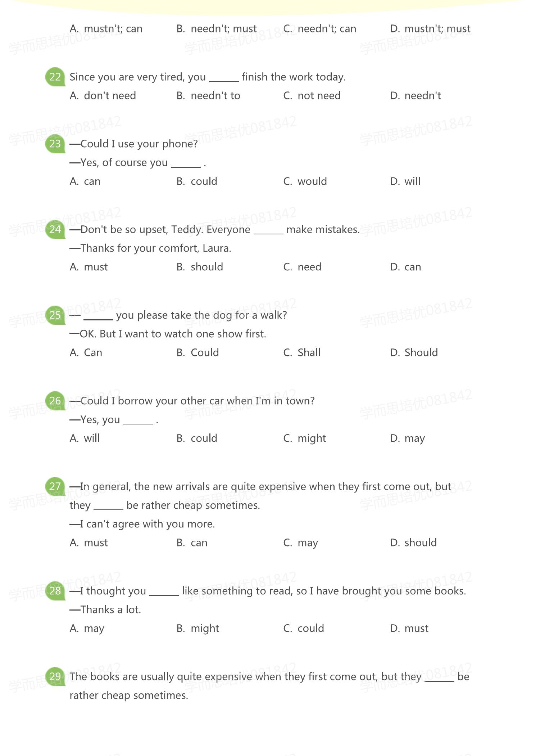The height and width of the screenshot is (756, 554).
Task: Click the green question 25 badge
Action: pos(55,315)
